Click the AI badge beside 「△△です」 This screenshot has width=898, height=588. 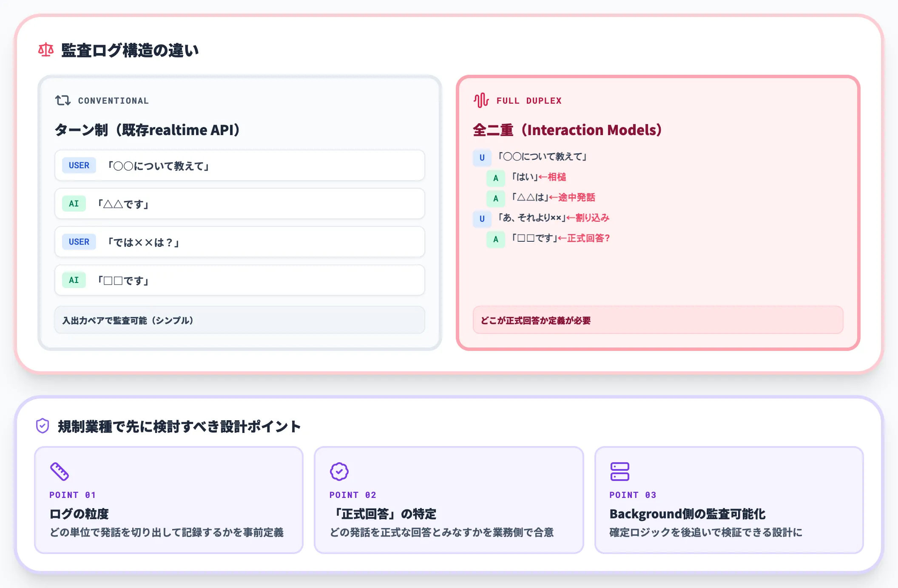(x=74, y=204)
